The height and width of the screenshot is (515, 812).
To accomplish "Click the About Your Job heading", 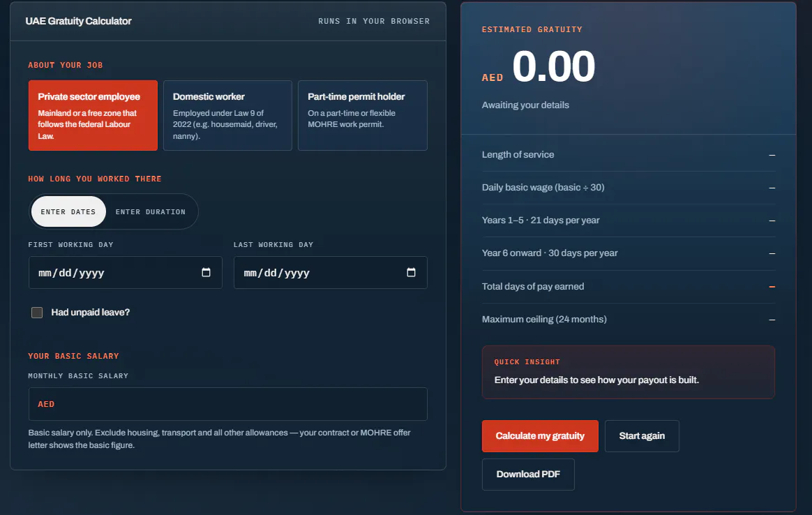I will 66,66.
